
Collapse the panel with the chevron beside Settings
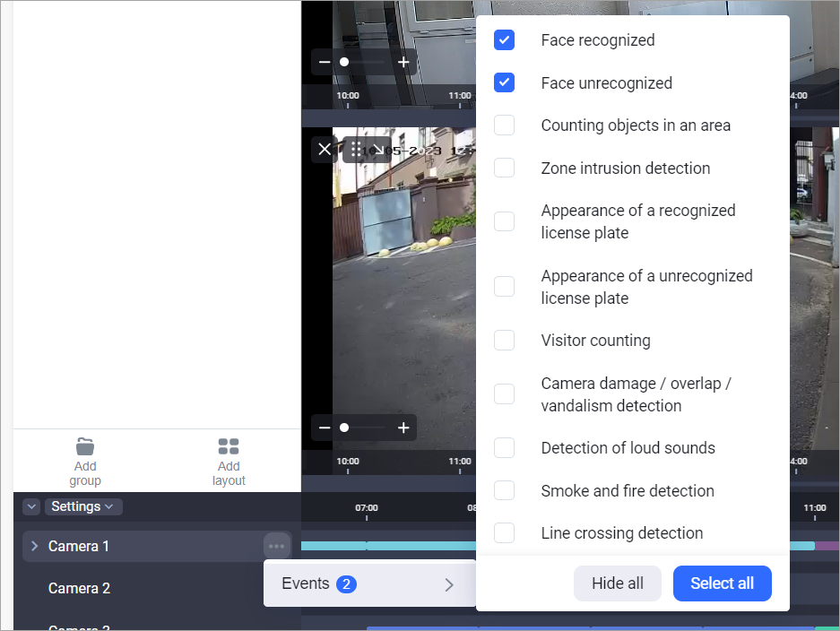click(31, 506)
